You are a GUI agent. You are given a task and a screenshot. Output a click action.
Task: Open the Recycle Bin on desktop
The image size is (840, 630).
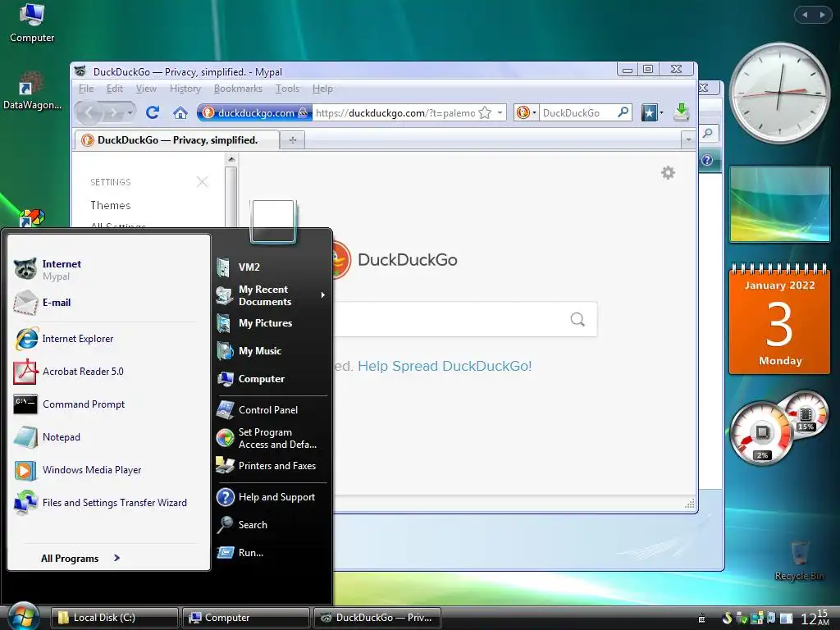799,560
